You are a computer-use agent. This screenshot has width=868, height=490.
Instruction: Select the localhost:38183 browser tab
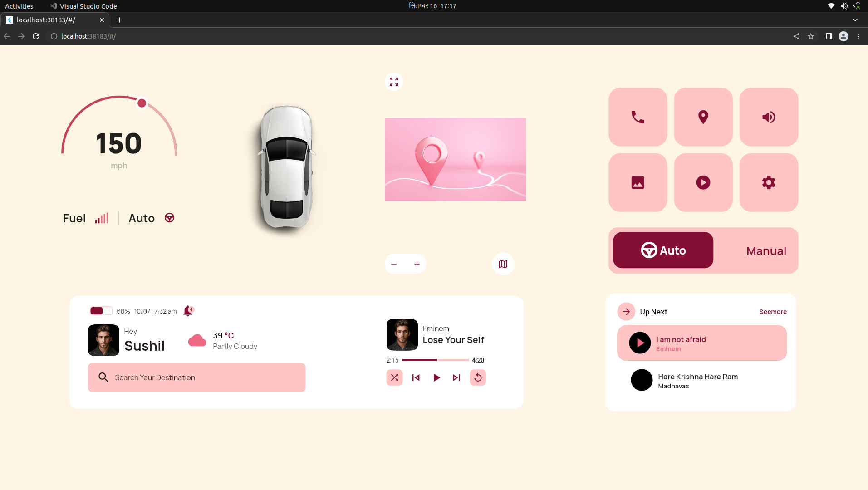54,20
